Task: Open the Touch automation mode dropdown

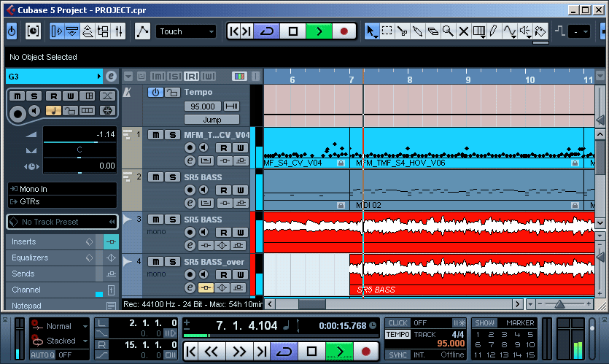Action: point(186,31)
